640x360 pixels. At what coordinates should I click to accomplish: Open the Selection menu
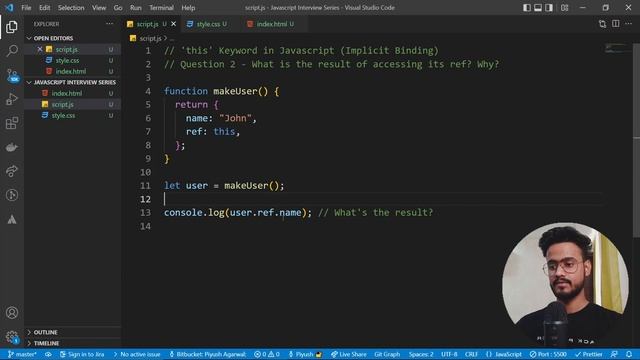(x=71, y=7)
